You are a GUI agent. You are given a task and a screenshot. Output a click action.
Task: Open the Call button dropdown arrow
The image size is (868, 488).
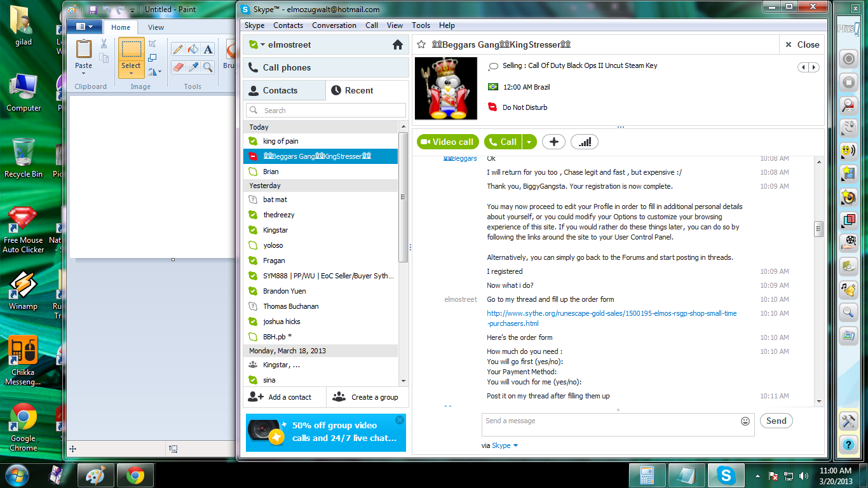(529, 142)
